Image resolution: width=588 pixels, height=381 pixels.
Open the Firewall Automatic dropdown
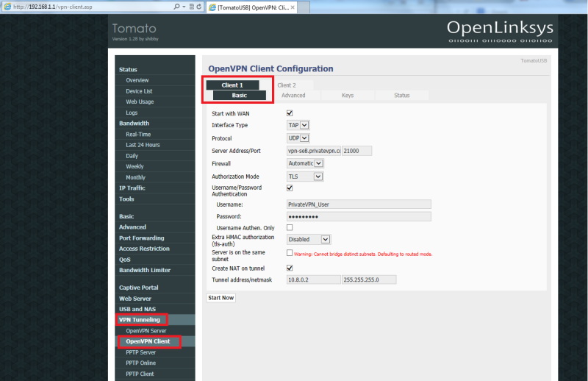tap(305, 163)
